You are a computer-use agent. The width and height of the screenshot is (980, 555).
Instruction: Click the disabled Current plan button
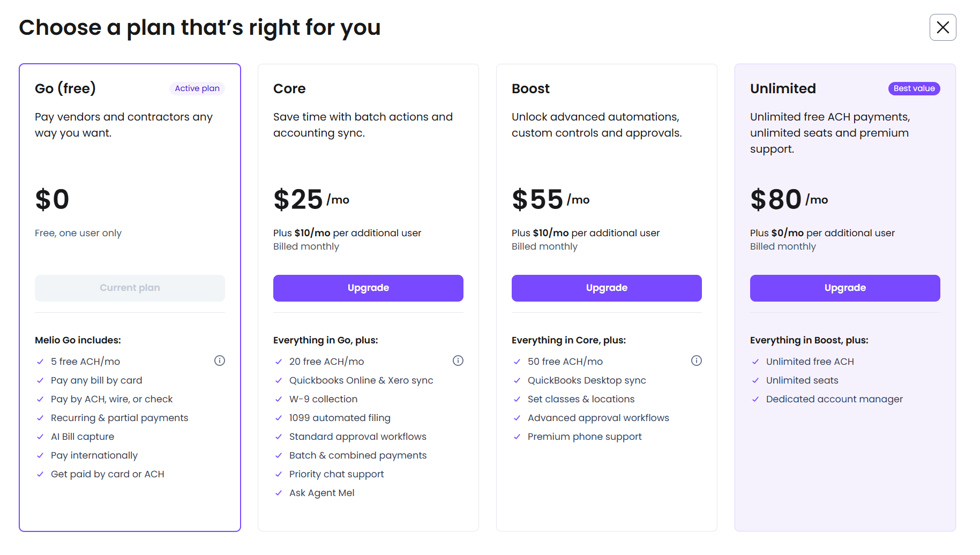pyautogui.click(x=130, y=288)
